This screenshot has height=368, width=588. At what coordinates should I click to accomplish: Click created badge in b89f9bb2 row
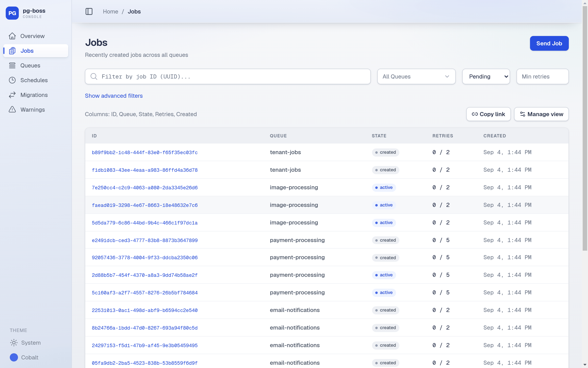pos(385,152)
